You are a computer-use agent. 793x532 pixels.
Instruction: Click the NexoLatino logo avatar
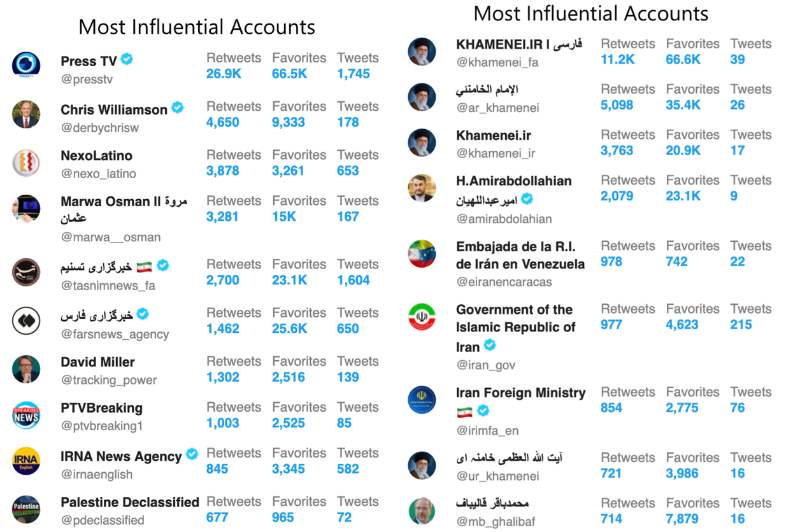(x=26, y=163)
